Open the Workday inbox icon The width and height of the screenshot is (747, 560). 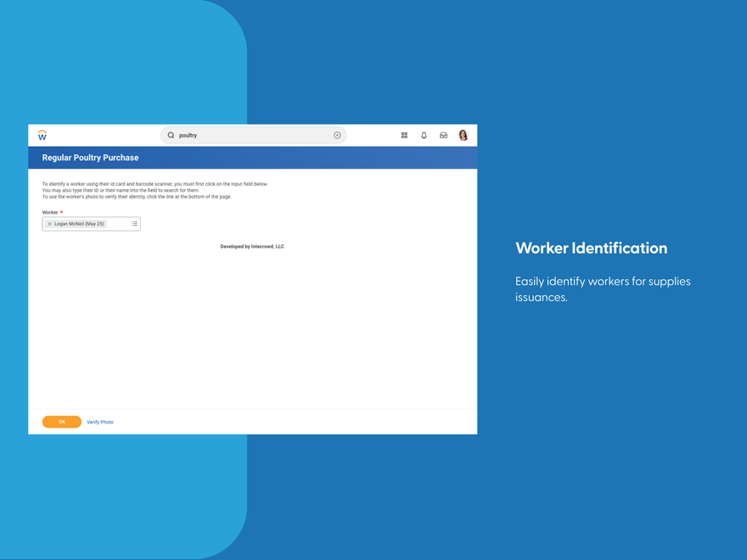(443, 135)
